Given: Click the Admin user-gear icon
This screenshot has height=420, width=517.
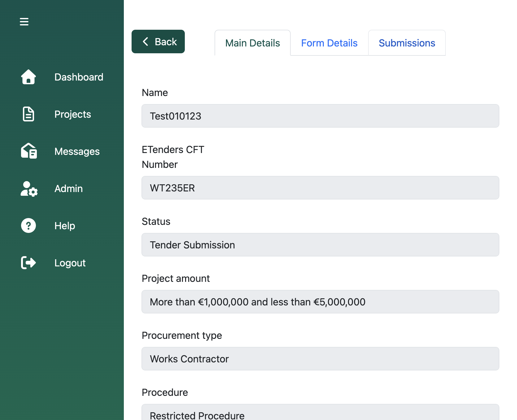Looking at the screenshot, I should coord(29,189).
